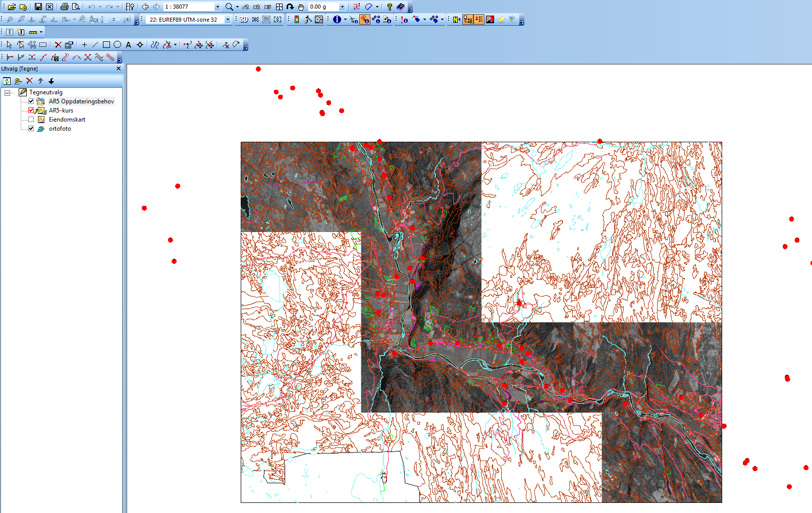Move layer up with grey arrow

[40, 81]
